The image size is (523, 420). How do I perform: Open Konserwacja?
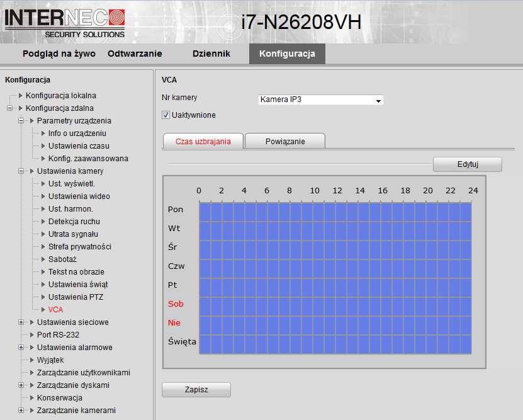(59, 398)
